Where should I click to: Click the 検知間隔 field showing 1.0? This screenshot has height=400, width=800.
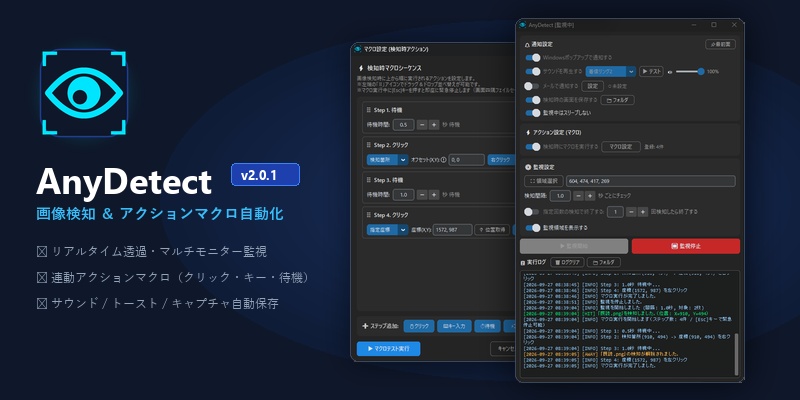coord(561,196)
